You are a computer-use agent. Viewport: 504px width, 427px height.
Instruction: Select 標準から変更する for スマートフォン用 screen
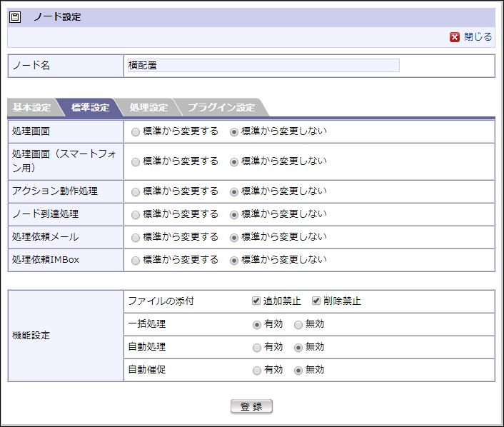136,162
